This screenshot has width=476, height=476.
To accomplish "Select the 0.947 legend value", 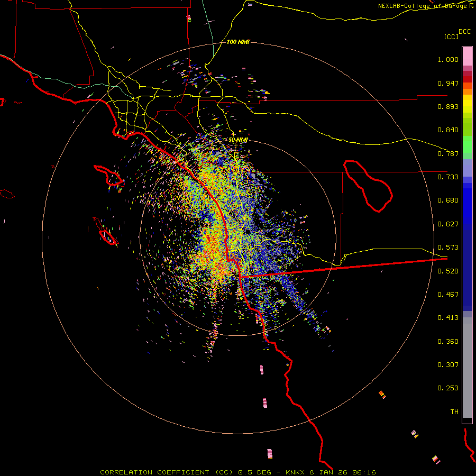I will point(448,83).
